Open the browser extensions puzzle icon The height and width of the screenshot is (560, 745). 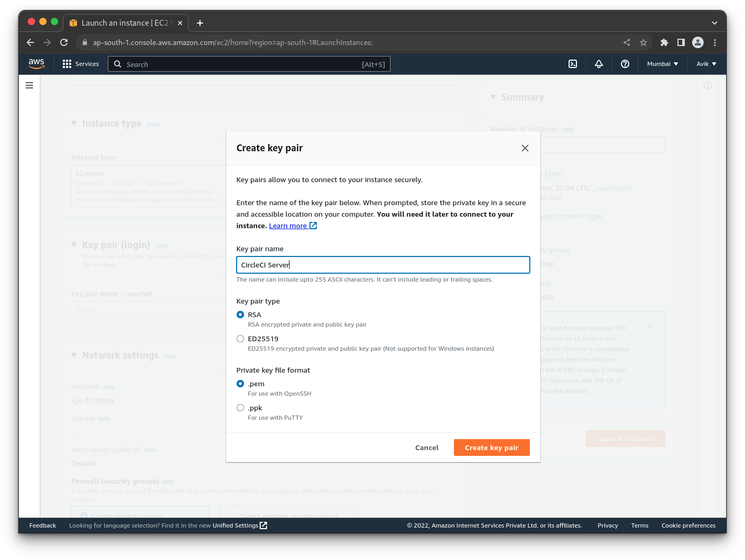664,42
